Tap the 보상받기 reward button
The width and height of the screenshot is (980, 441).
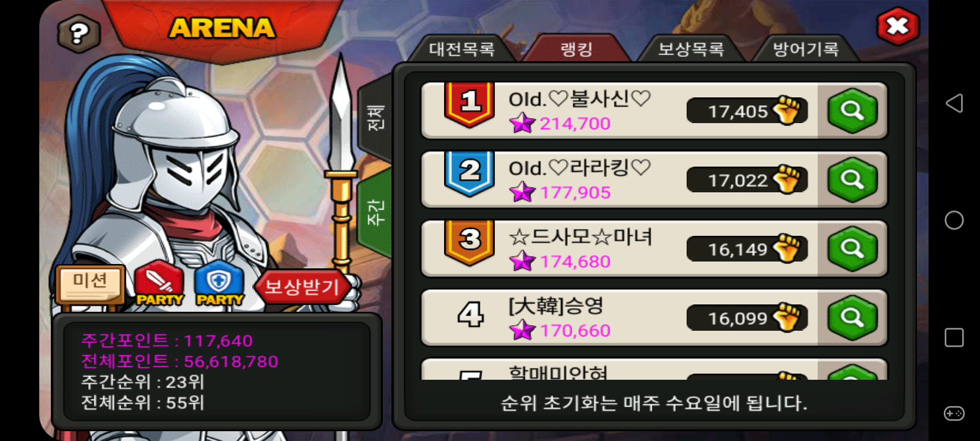coord(301,287)
